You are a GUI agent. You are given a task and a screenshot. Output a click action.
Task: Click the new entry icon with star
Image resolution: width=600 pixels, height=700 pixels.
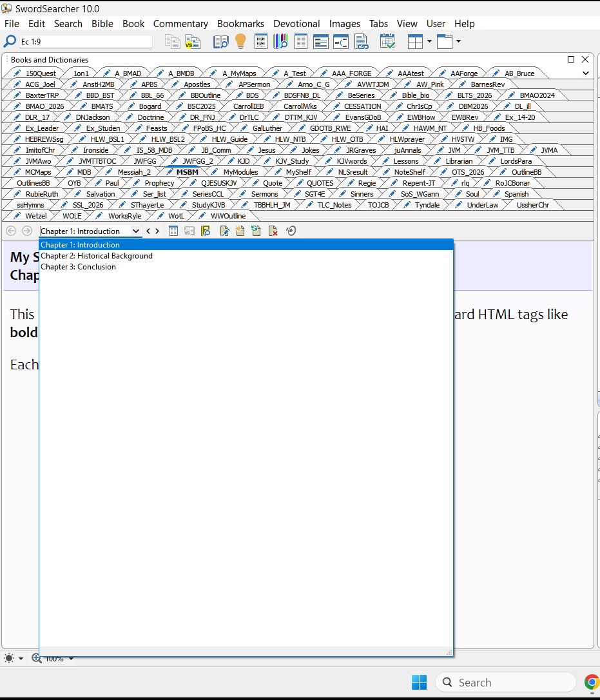point(240,231)
